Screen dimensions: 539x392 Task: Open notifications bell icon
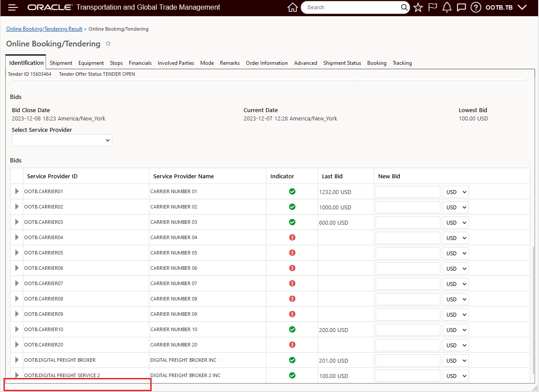click(x=447, y=7)
